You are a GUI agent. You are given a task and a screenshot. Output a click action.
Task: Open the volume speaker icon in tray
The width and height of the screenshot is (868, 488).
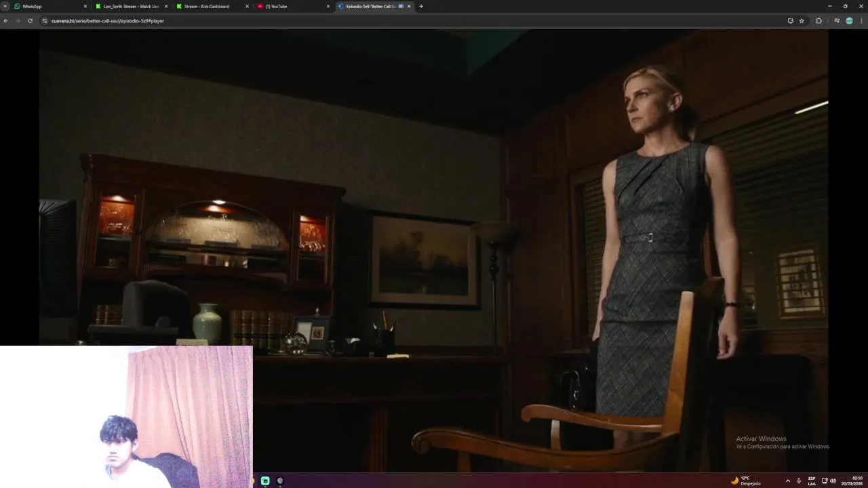833,481
